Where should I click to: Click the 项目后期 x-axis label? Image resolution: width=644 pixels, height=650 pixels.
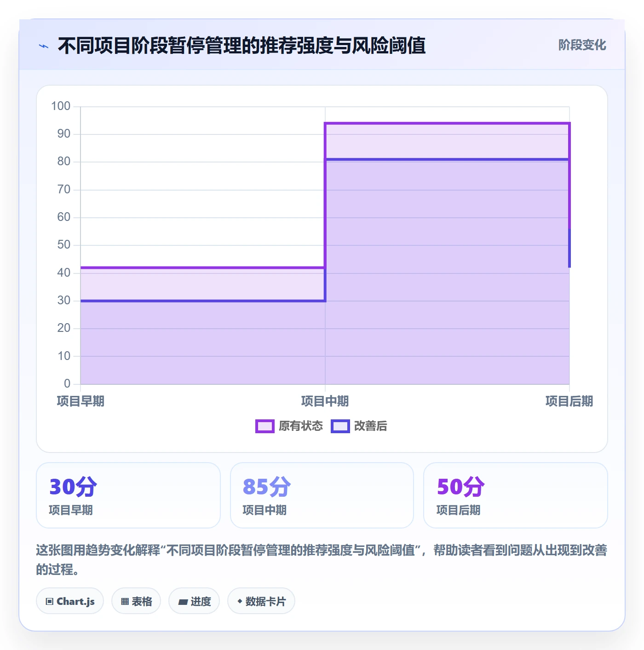[569, 401]
